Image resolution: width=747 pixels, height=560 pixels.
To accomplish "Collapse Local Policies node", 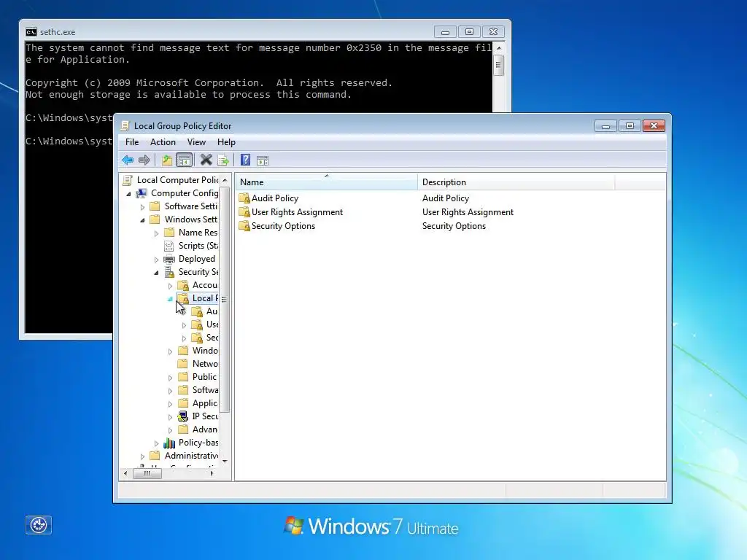I will tap(170, 298).
